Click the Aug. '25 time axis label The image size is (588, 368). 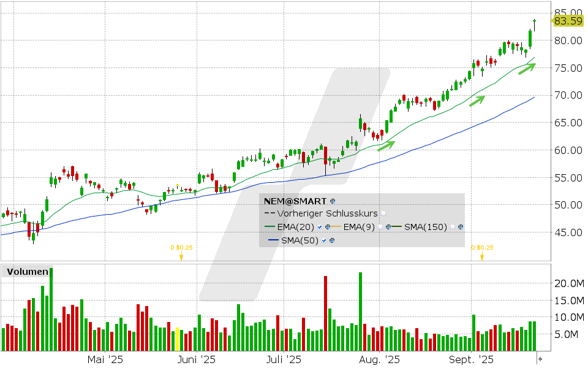(x=380, y=359)
